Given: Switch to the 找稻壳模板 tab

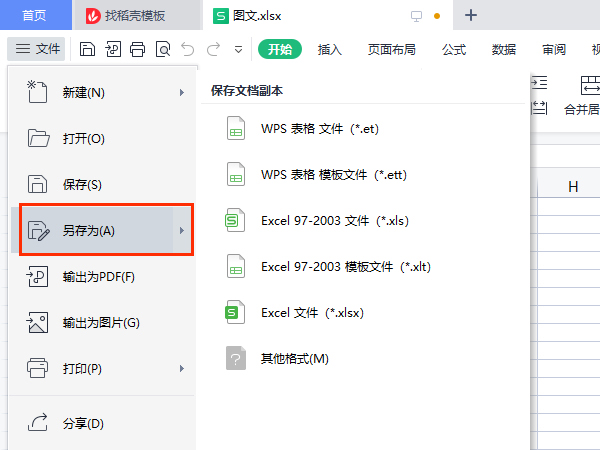Looking at the screenshot, I should pyautogui.click(x=137, y=15).
